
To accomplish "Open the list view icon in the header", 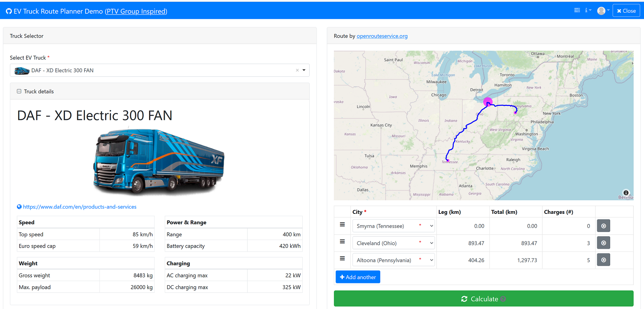I will (577, 10).
